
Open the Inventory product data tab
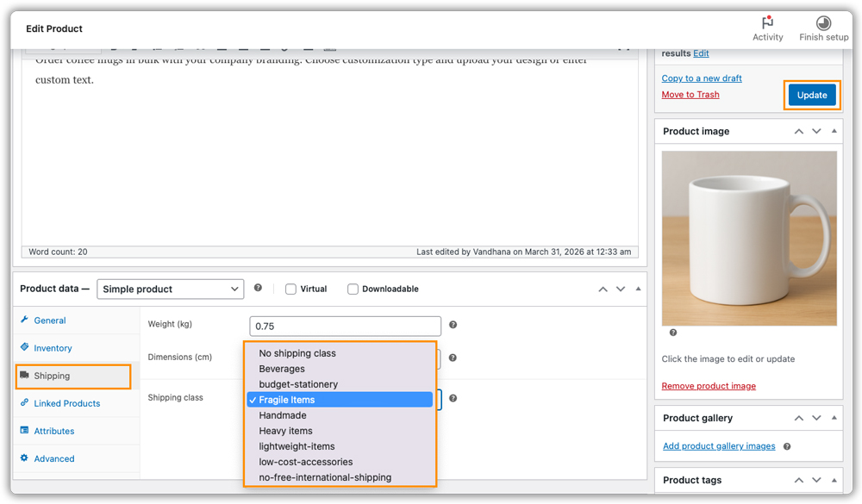tap(77, 348)
